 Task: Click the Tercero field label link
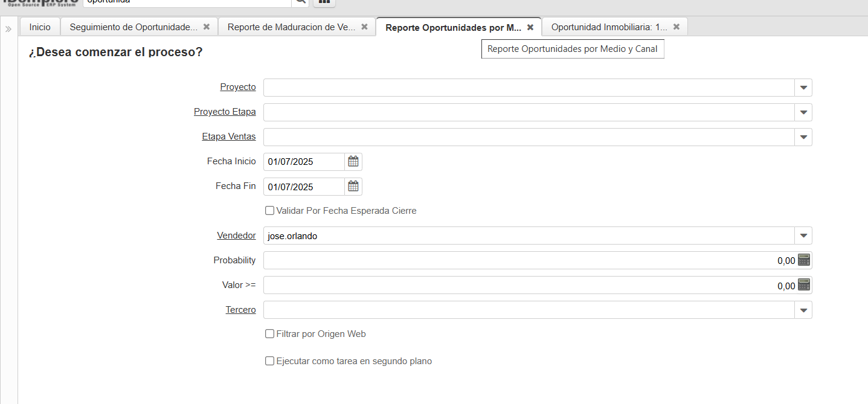click(240, 310)
